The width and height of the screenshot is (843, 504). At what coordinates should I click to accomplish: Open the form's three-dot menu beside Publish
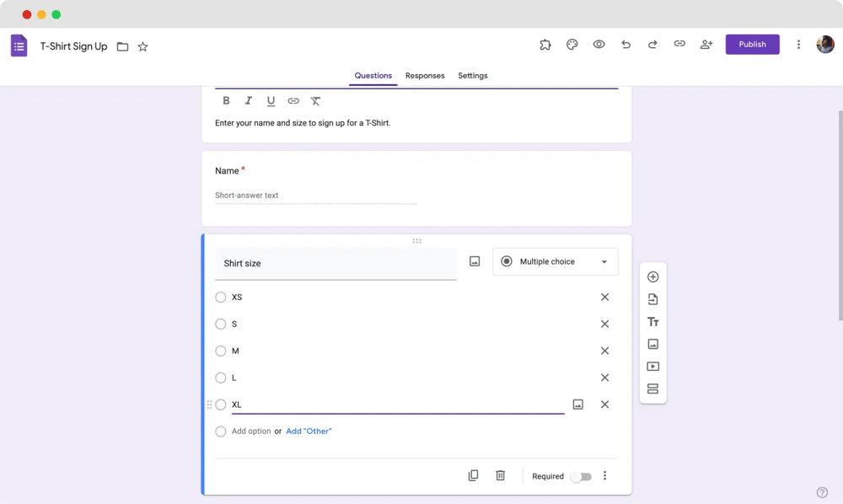pyautogui.click(x=798, y=45)
